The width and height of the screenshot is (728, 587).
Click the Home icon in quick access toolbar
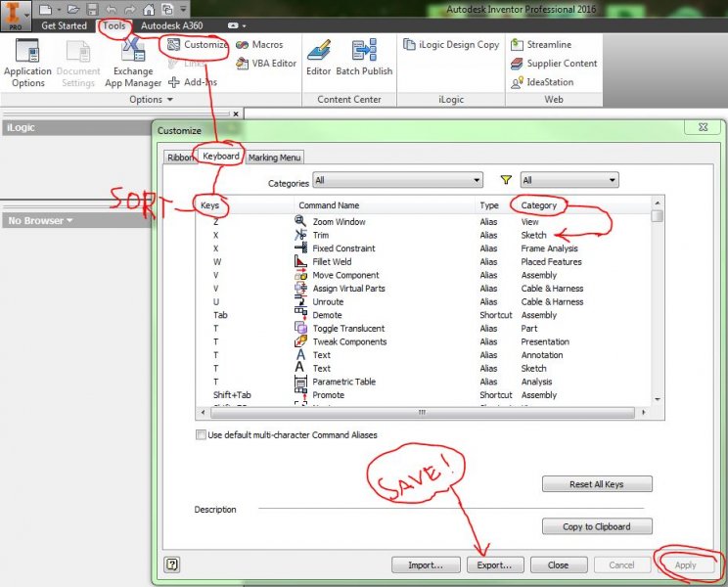[x=149, y=9]
